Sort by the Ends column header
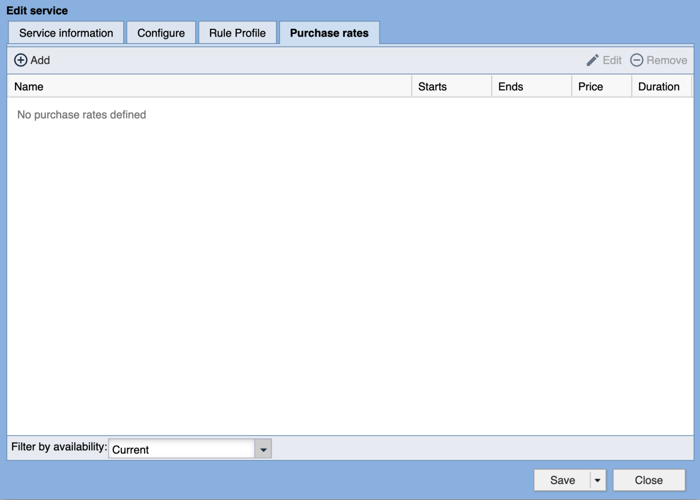This screenshot has width=700, height=500. [x=531, y=87]
